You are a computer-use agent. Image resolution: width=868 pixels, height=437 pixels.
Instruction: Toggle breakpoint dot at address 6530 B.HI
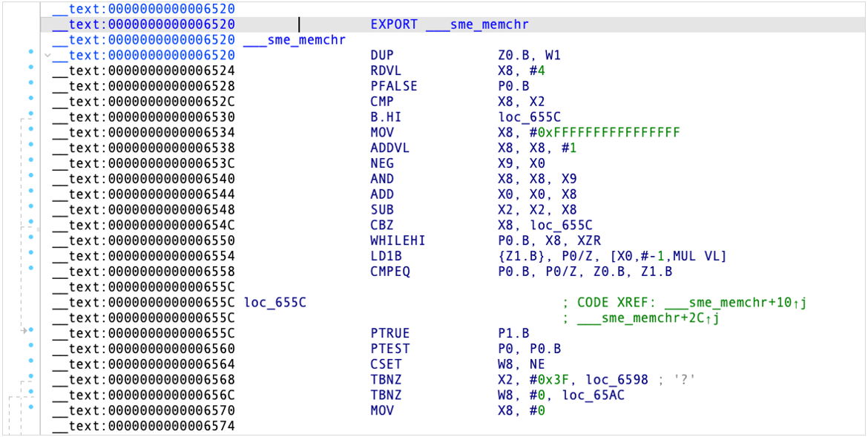(x=31, y=114)
